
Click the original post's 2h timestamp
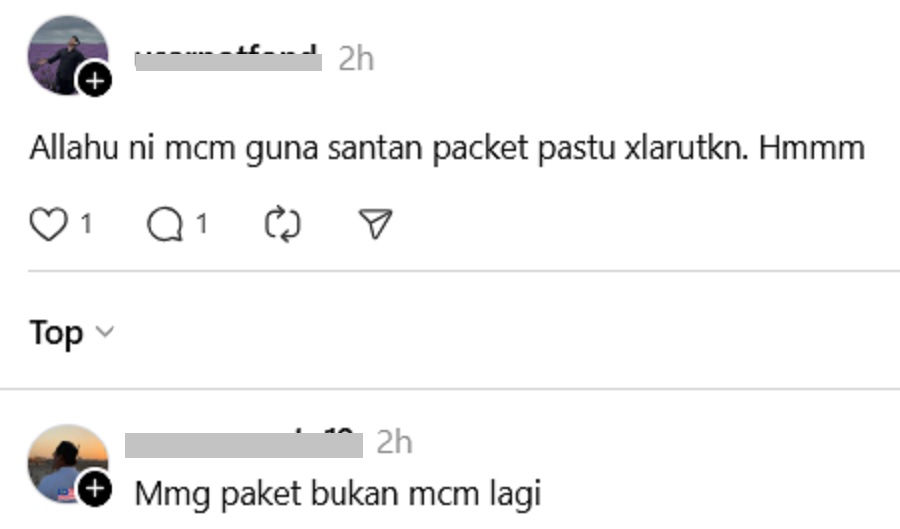coord(356,59)
